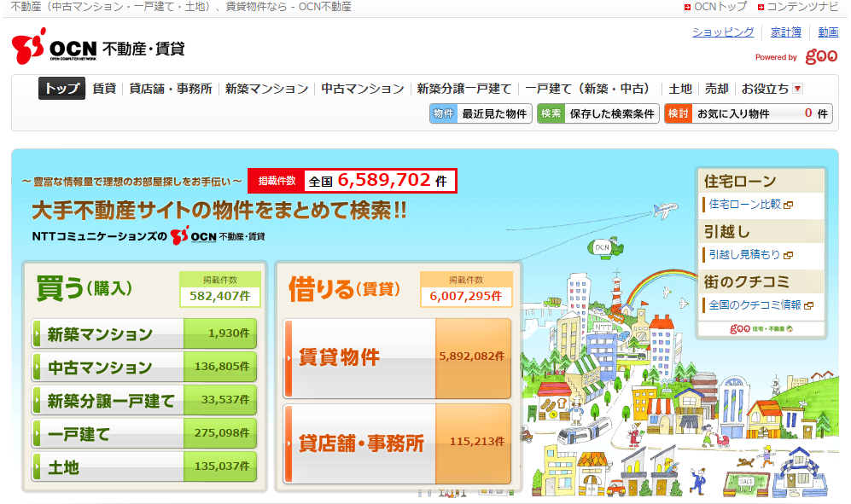Click the red arrow icon beside コンテンツナビ
Image resolution: width=851 pixels, height=504 pixels.
click(761, 7)
